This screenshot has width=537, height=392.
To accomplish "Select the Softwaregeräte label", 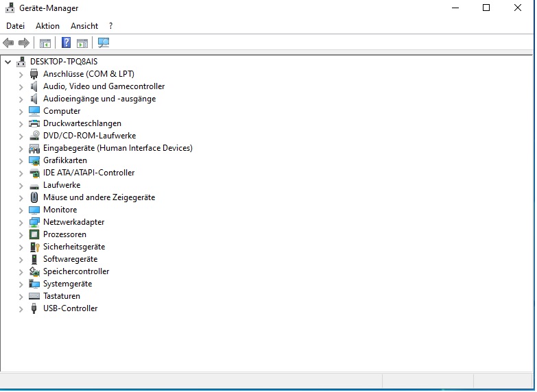I will click(x=70, y=259).
